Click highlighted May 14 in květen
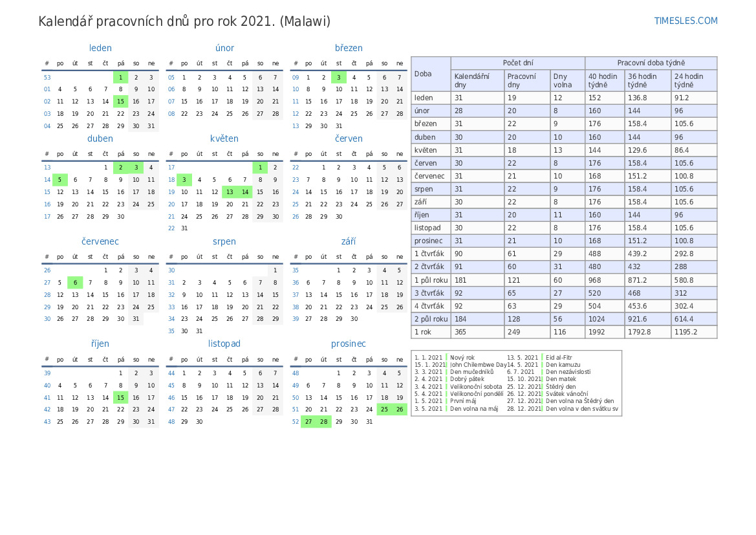Screen dimensions: 756x535 [x=245, y=192]
